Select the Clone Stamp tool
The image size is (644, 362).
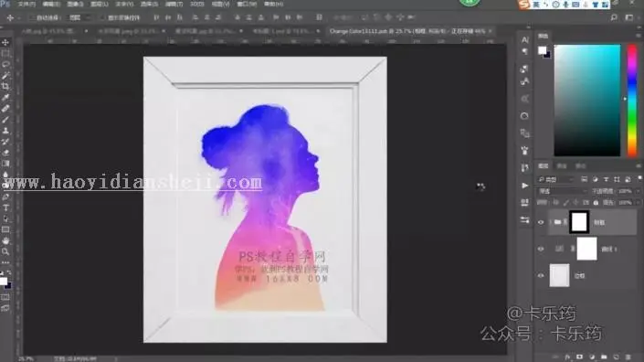tap(5, 131)
